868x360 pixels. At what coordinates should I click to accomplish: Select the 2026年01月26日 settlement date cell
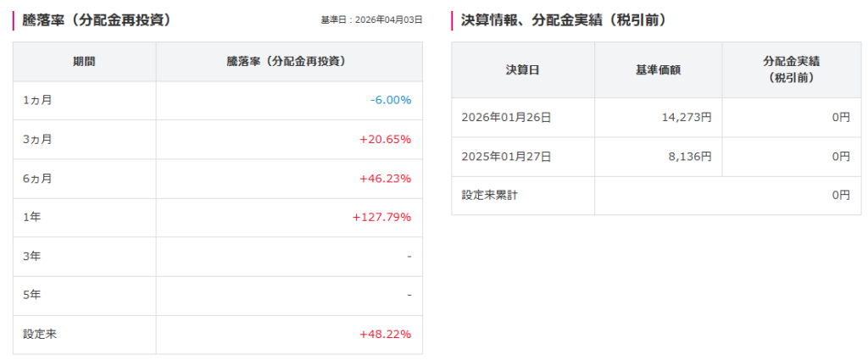[506, 118]
